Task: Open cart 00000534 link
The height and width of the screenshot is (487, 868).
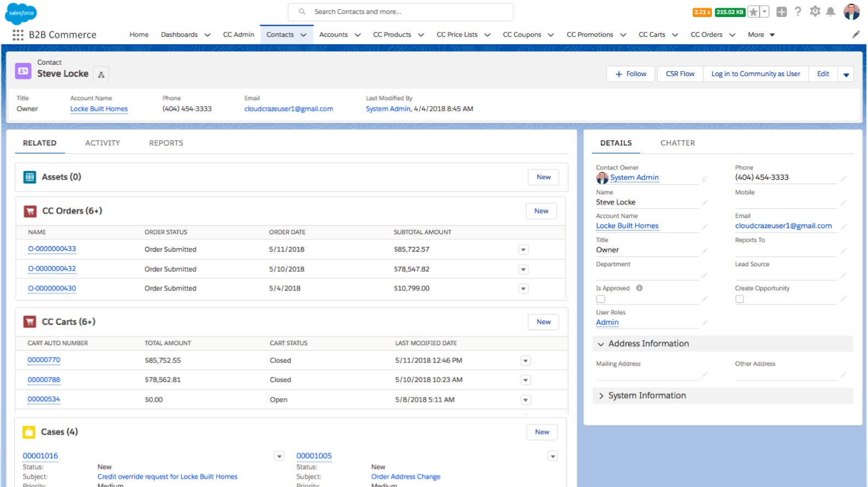Action: 44,400
